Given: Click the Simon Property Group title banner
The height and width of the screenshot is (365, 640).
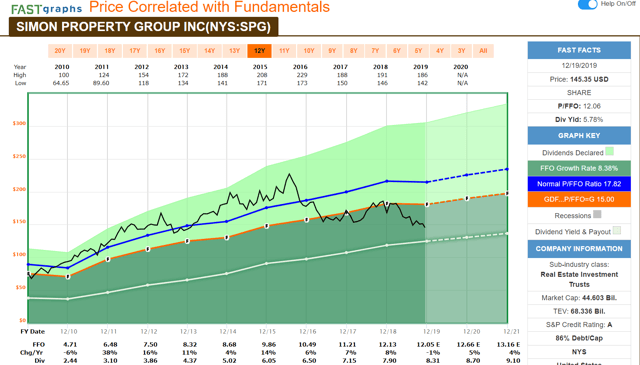Looking at the screenshot, I should click(x=143, y=27).
